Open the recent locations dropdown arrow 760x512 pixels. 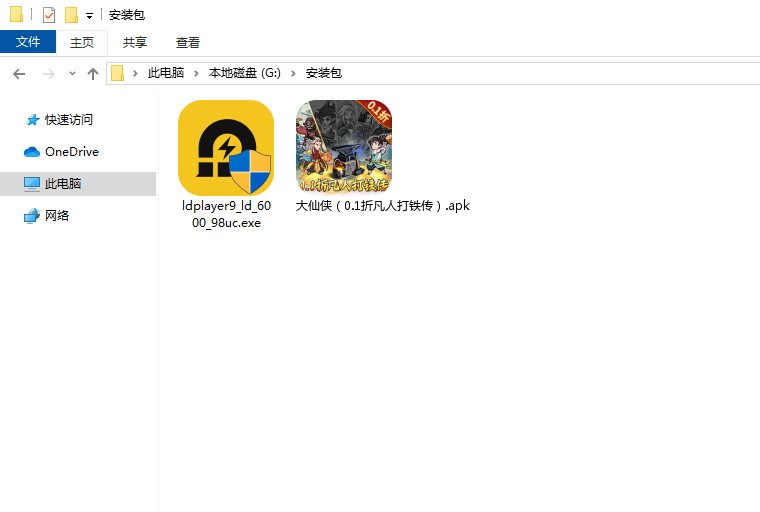[x=72, y=74]
